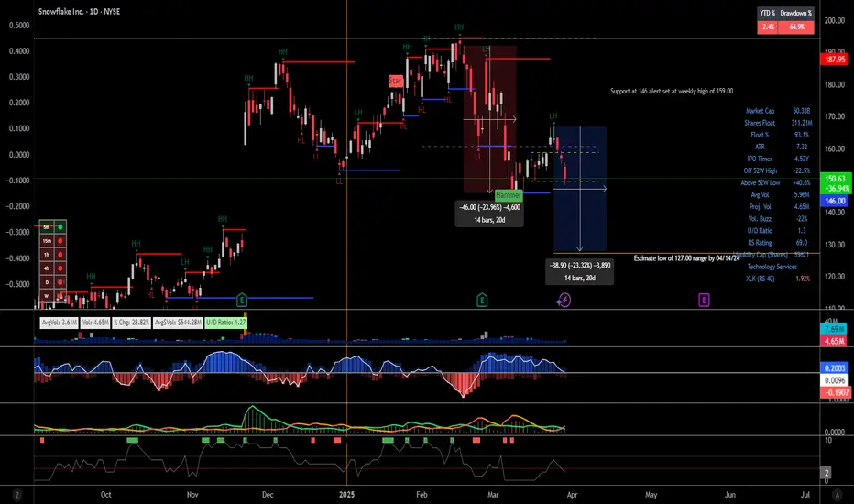Click the red dot in the 4h row
Screen dimensions: 854x504
[60, 268]
